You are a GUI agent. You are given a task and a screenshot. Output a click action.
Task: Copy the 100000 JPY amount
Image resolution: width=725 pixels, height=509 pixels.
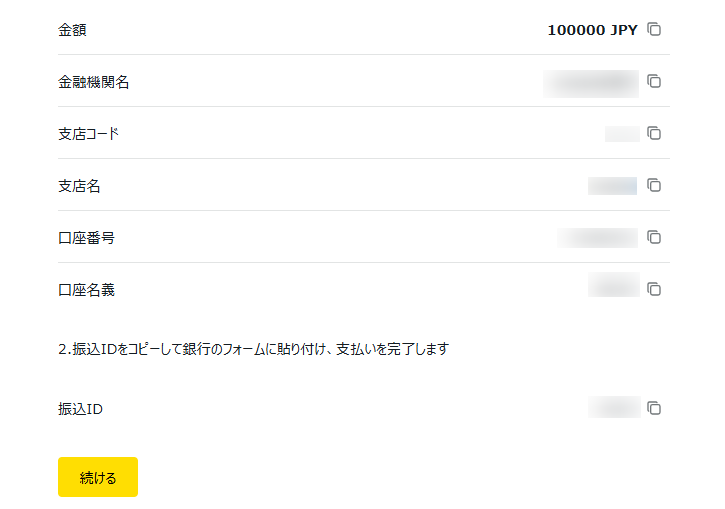pyautogui.click(x=654, y=29)
